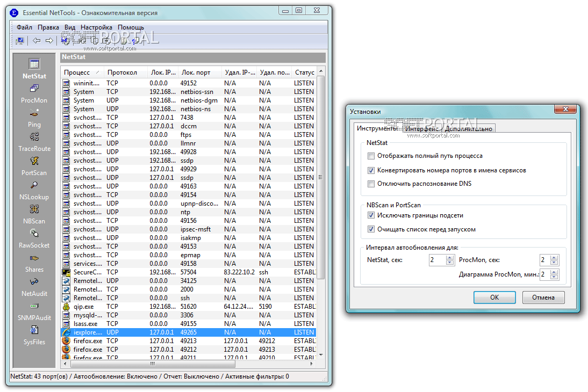This screenshot has width=588, height=392.
Task: Decrease NetStat interval with down arrow
Action: point(450,263)
